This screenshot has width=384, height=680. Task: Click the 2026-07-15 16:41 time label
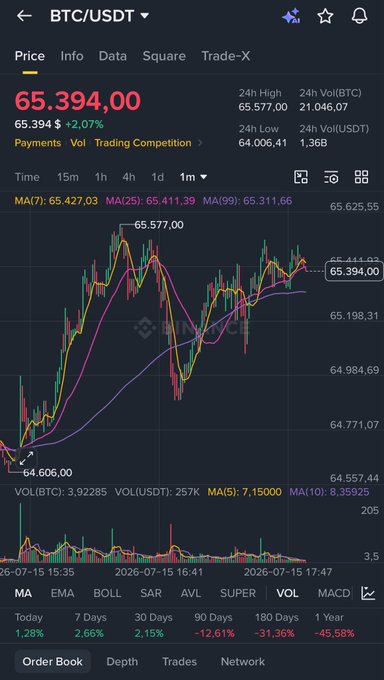pos(159,572)
